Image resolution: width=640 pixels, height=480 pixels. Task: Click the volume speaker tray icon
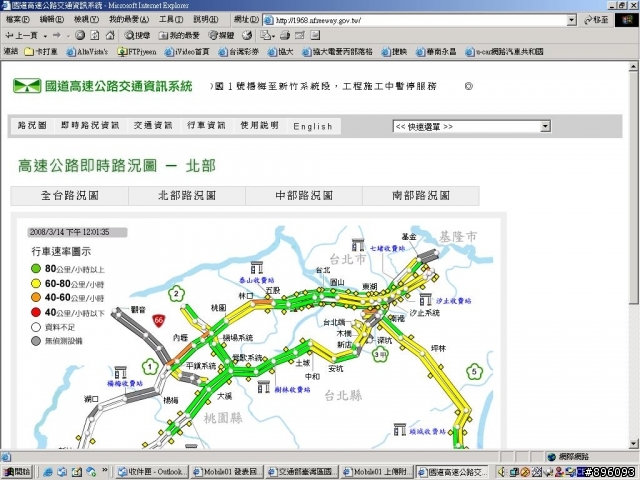(502, 472)
